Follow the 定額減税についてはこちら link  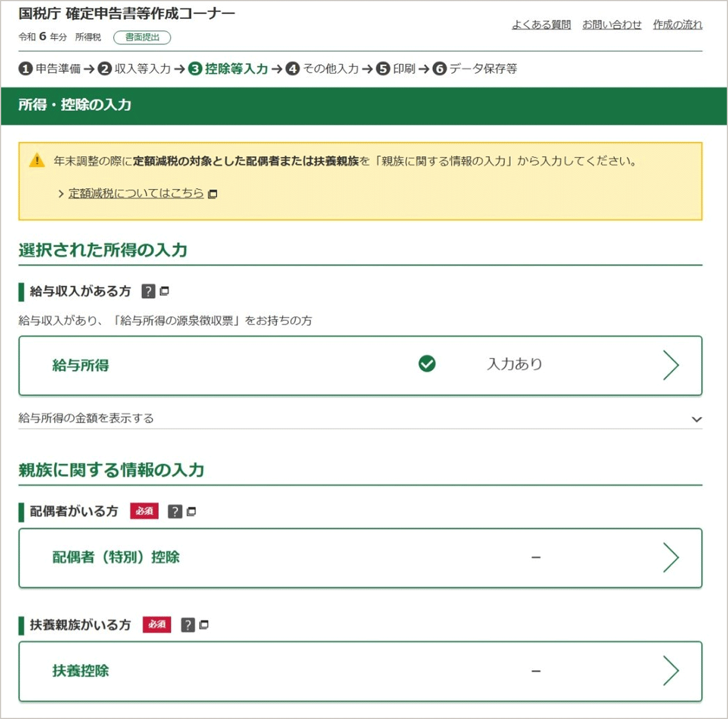tap(134, 193)
